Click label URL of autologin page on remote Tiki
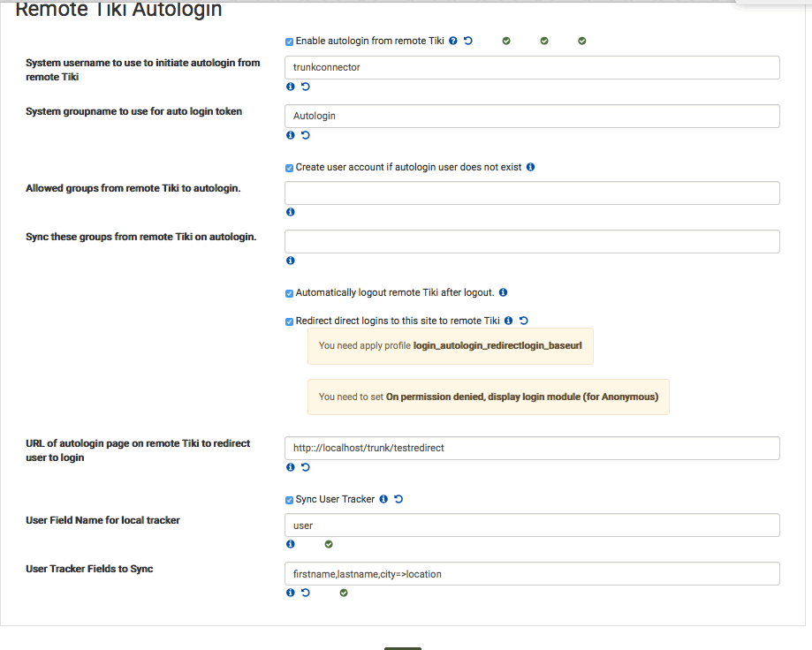Screen dimensions: 812x650 pos(138,450)
